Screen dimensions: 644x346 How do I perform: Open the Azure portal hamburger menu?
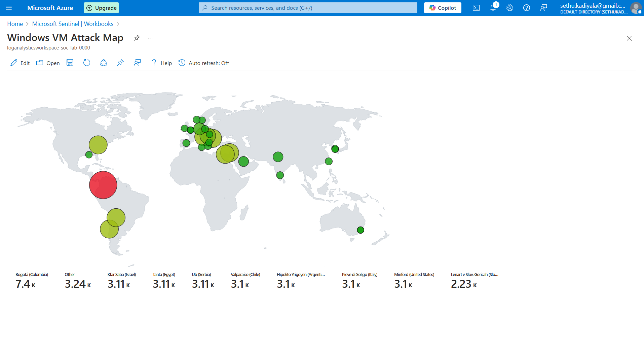coord(9,8)
